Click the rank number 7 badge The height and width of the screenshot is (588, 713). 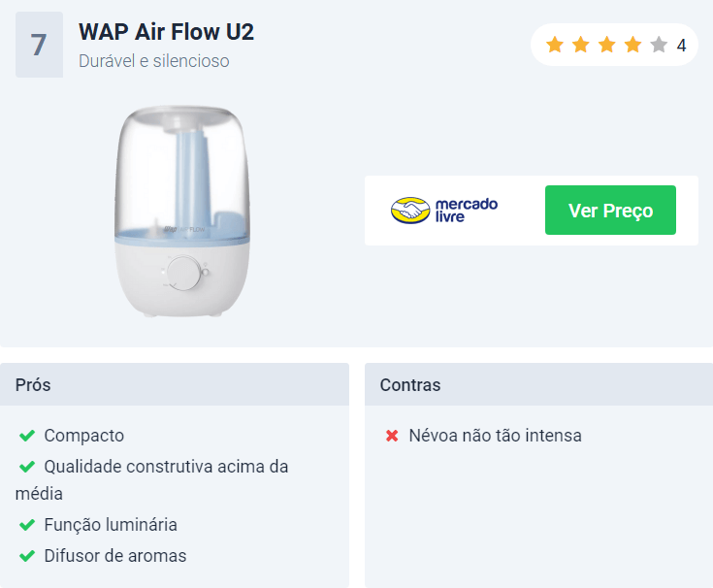(39, 45)
